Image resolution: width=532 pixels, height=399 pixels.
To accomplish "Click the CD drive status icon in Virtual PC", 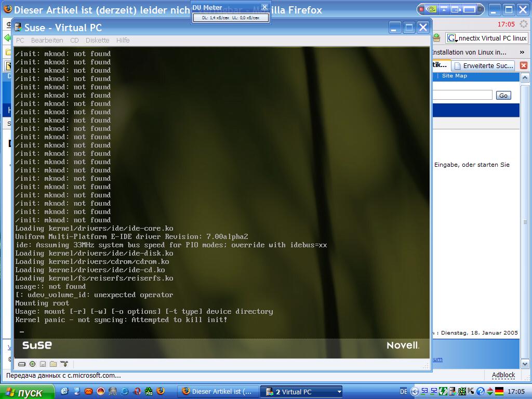I will tap(33, 364).
